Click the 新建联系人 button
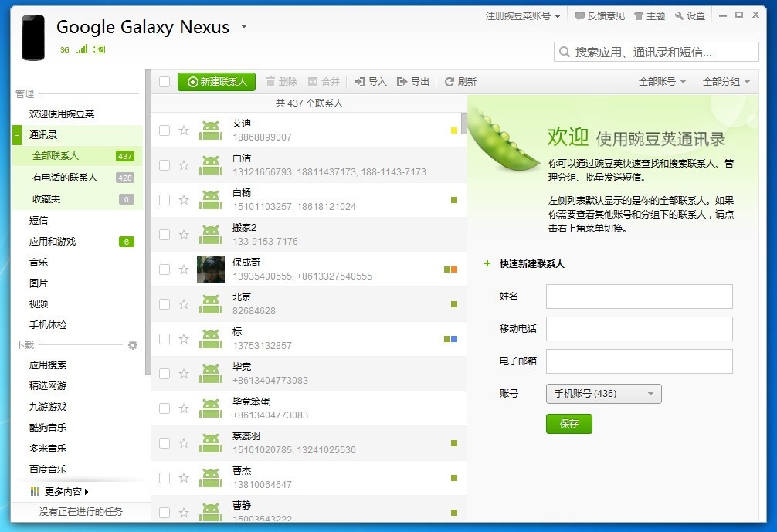777x532 pixels. point(216,82)
